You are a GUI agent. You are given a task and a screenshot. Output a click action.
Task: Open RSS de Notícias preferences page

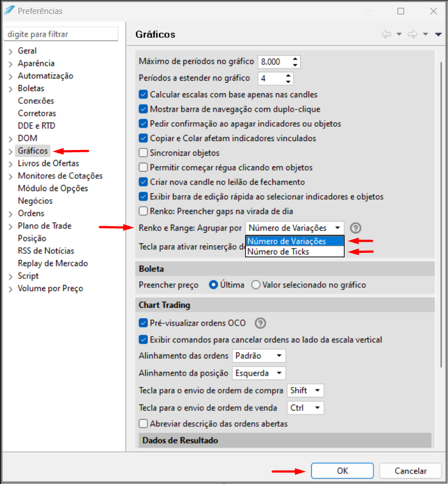coord(46,251)
